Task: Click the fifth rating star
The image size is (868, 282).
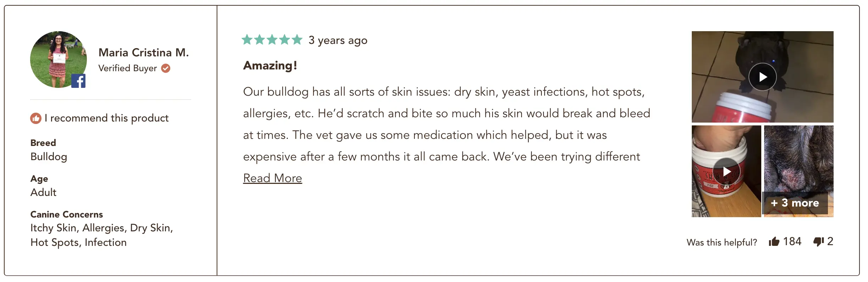Action: click(297, 40)
